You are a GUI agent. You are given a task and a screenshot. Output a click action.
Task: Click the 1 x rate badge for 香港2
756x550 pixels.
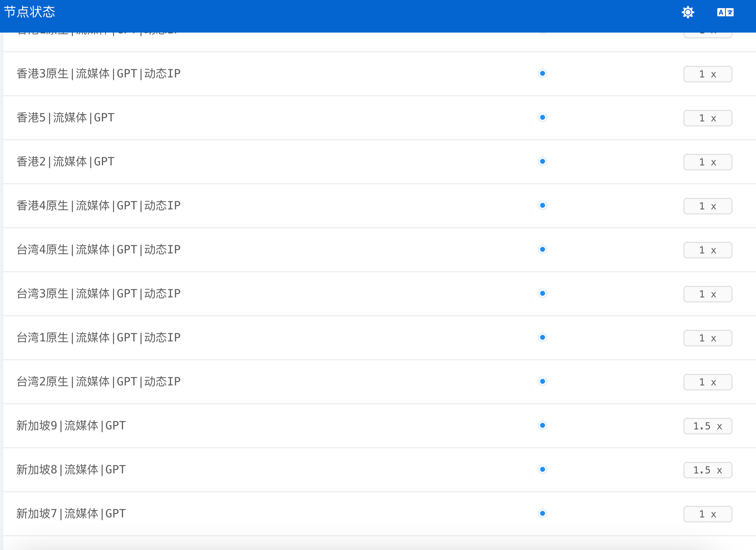708,162
